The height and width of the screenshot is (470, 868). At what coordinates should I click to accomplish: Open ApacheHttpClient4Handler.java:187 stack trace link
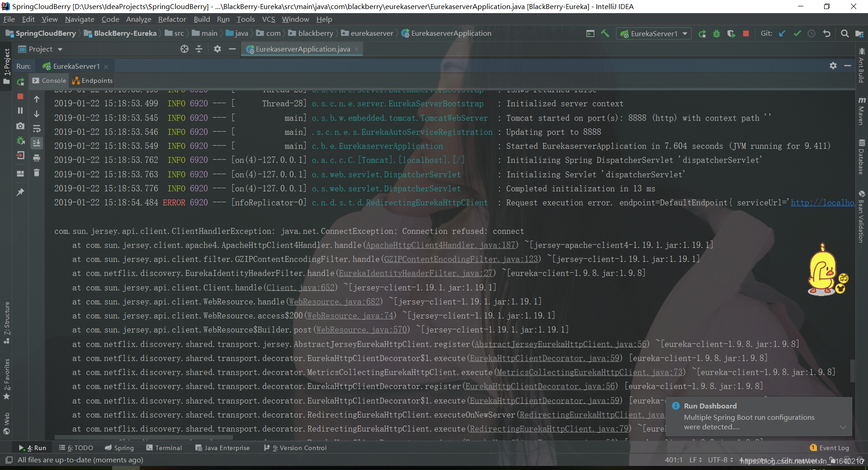[x=440, y=245]
